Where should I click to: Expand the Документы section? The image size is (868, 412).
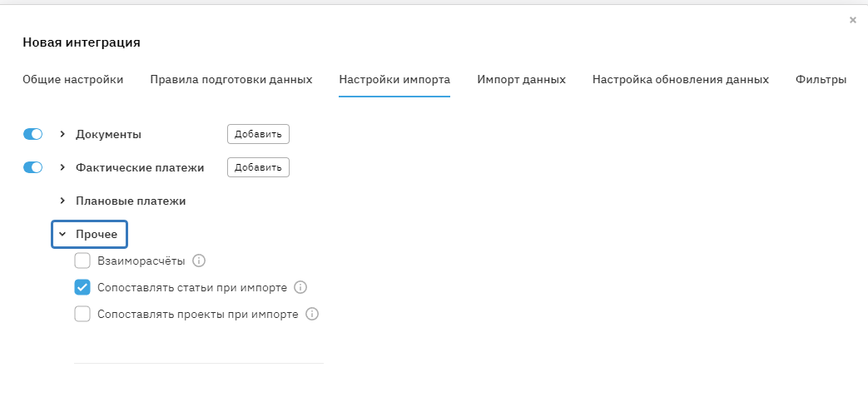point(62,134)
